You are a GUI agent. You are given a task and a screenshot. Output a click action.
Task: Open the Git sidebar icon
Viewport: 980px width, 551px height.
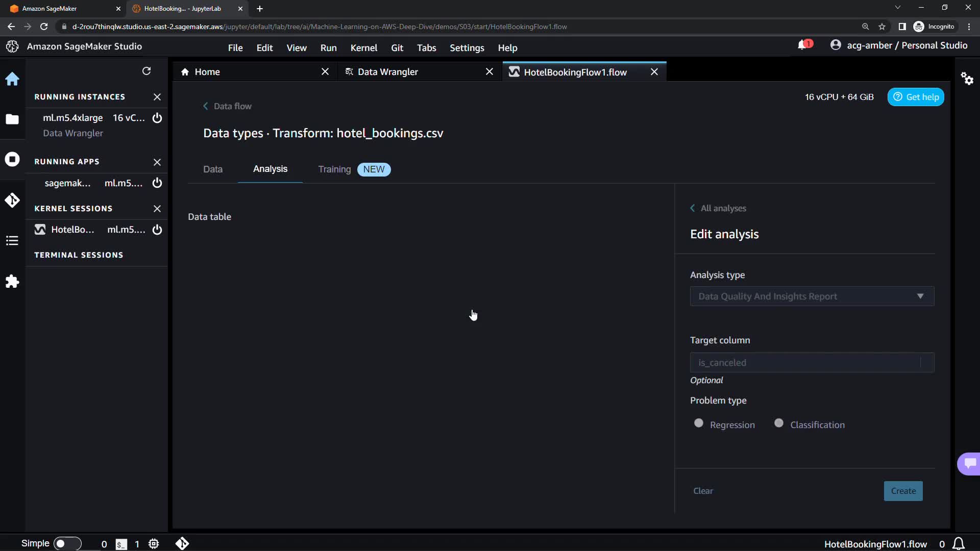(12, 200)
